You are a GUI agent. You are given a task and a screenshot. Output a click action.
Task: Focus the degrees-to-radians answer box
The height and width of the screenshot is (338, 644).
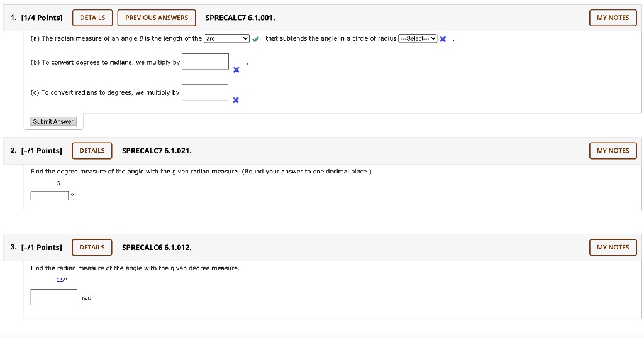pos(206,62)
